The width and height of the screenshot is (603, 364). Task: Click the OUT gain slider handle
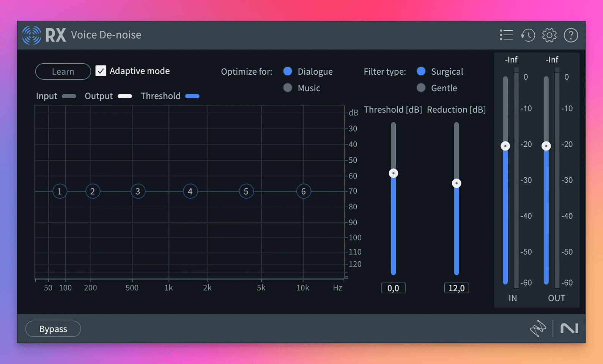click(546, 146)
